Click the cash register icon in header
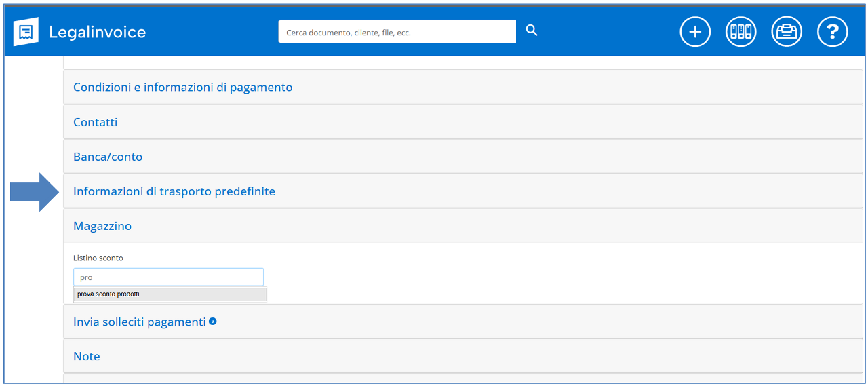Viewport: 868px width, 386px height. click(x=787, y=32)
